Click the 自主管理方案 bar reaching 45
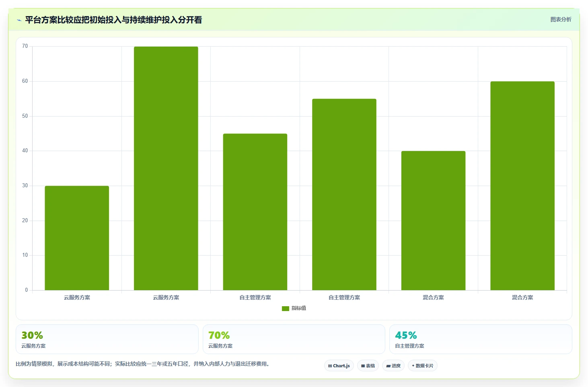 [255, 212]
